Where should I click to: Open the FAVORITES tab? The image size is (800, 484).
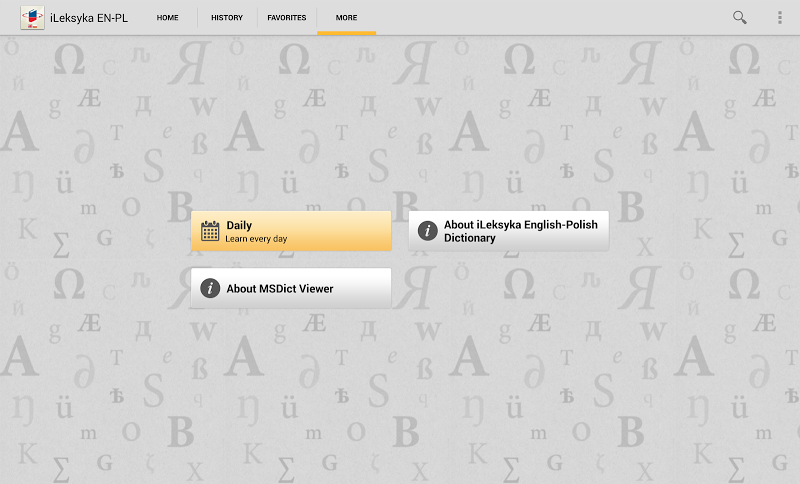click(287, 17)
